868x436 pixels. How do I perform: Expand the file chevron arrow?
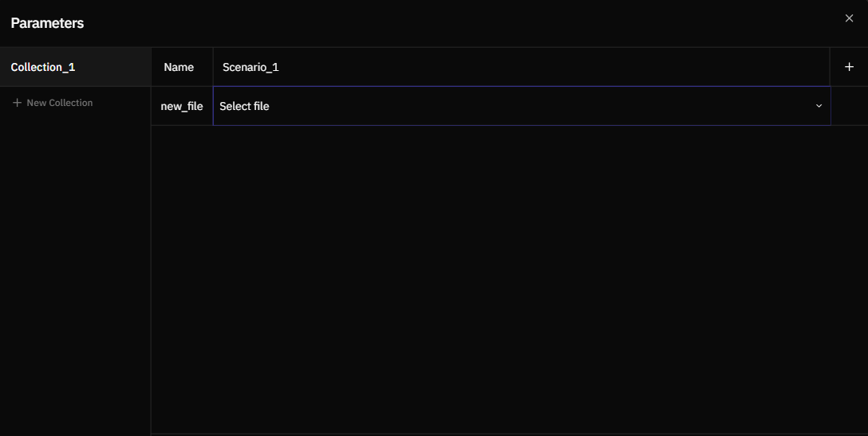click(819, 106)
